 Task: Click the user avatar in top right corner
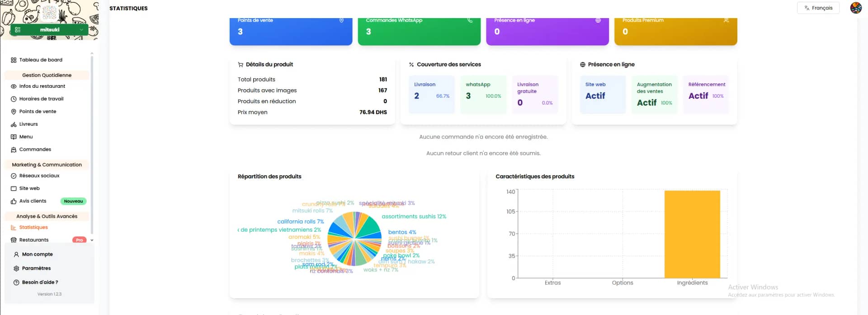point(855,8)
